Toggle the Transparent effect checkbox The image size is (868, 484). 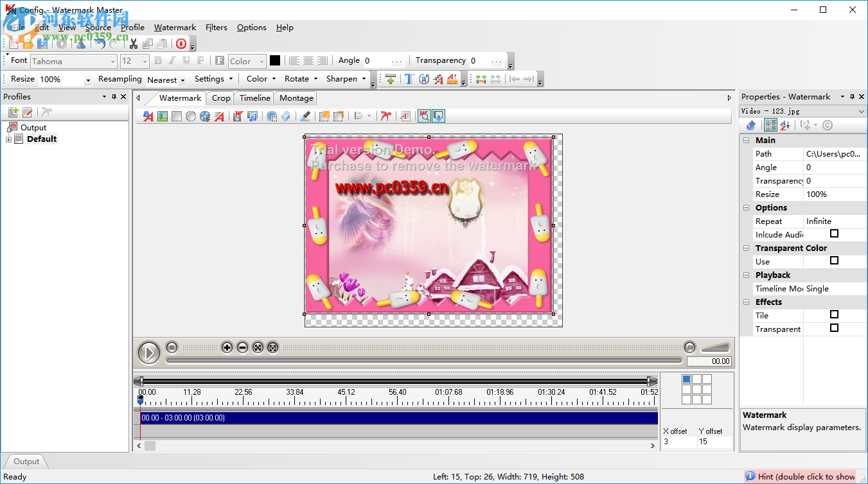tap(834, 328)
